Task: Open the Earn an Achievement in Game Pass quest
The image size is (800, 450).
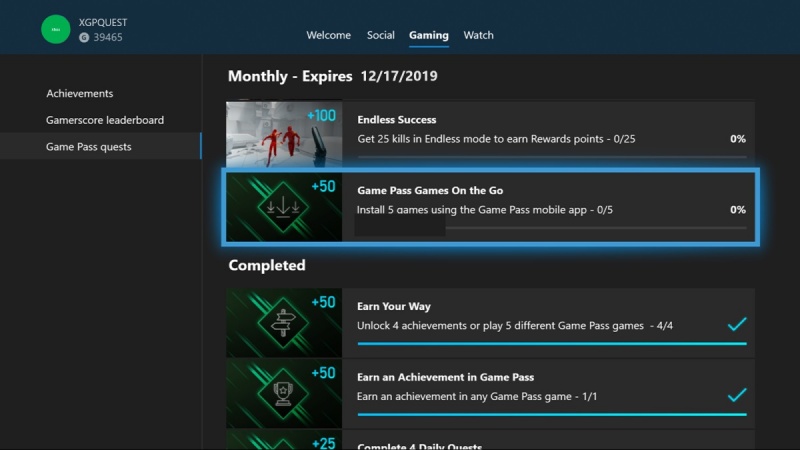Action: click(490, 394)
